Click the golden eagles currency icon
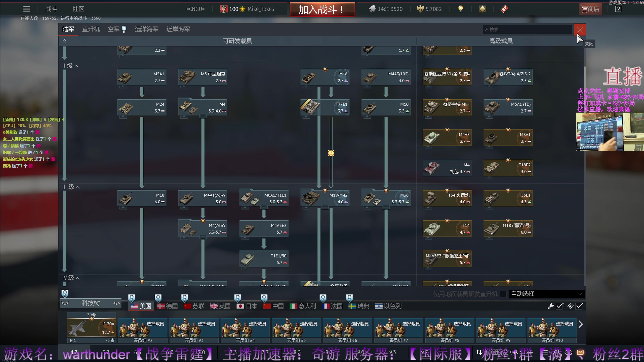The height and width of the screenshot is (362, 644). tap(420, 9)
